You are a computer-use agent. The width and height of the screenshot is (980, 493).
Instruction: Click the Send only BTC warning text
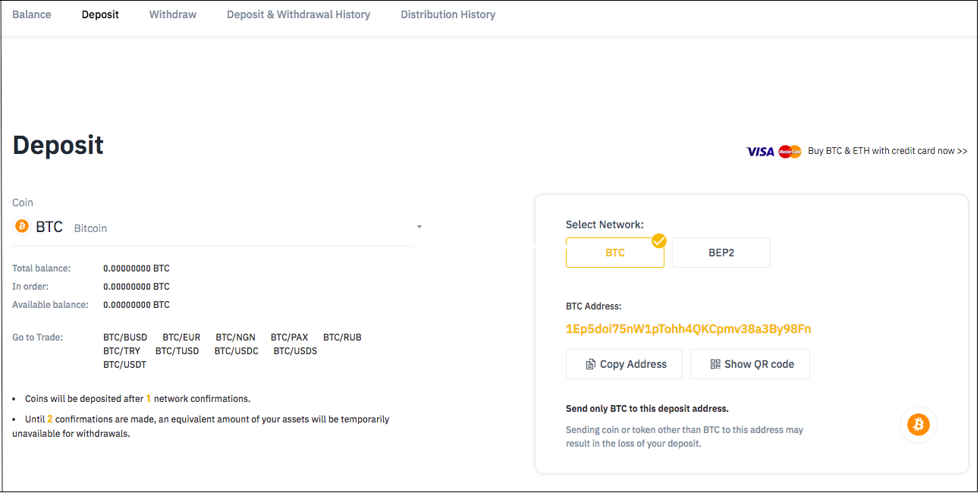click(647, 409)
